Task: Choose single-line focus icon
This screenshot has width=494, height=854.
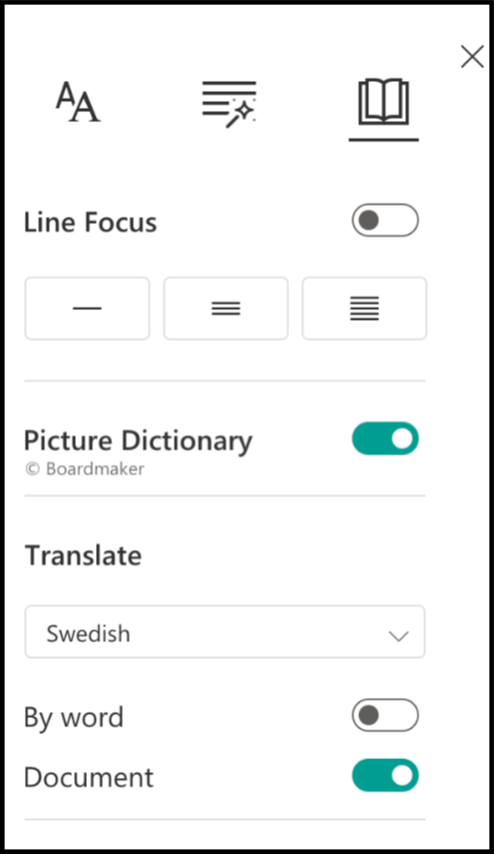Action: [87, 308]
